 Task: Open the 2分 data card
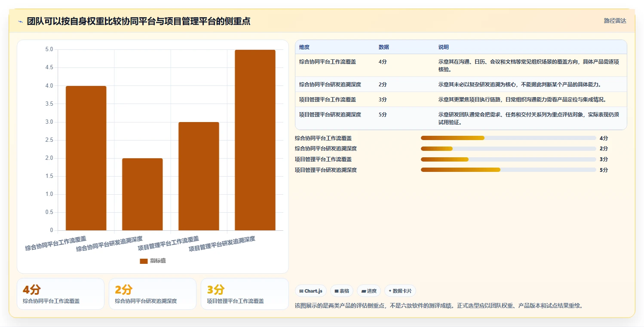point(153,294)
